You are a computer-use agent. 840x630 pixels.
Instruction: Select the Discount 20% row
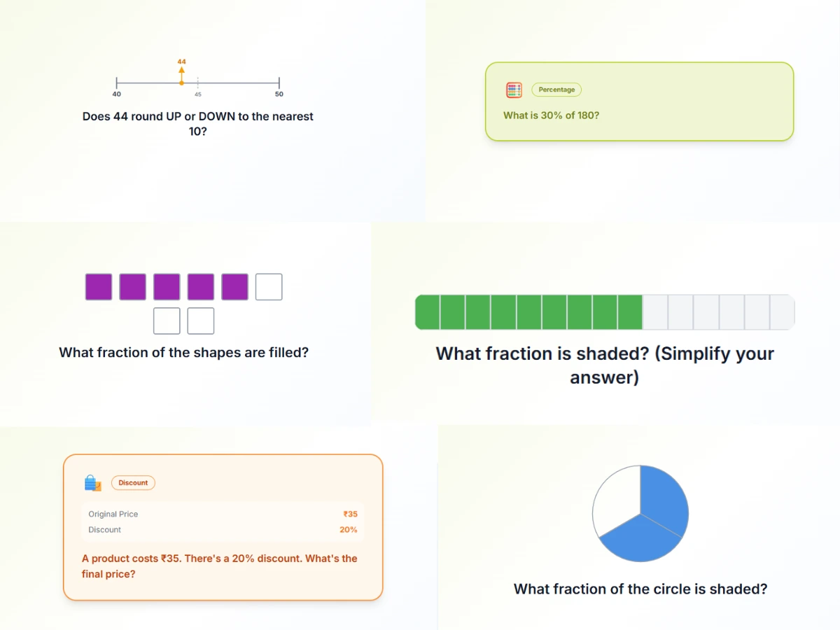[x=223, y=530]
